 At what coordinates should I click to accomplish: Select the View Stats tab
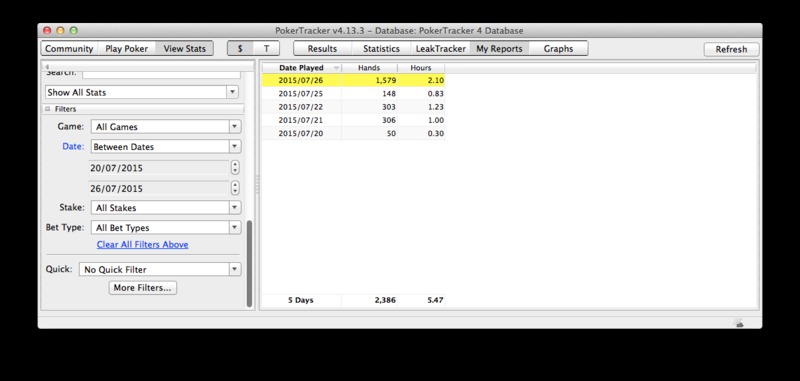(184, 48)
